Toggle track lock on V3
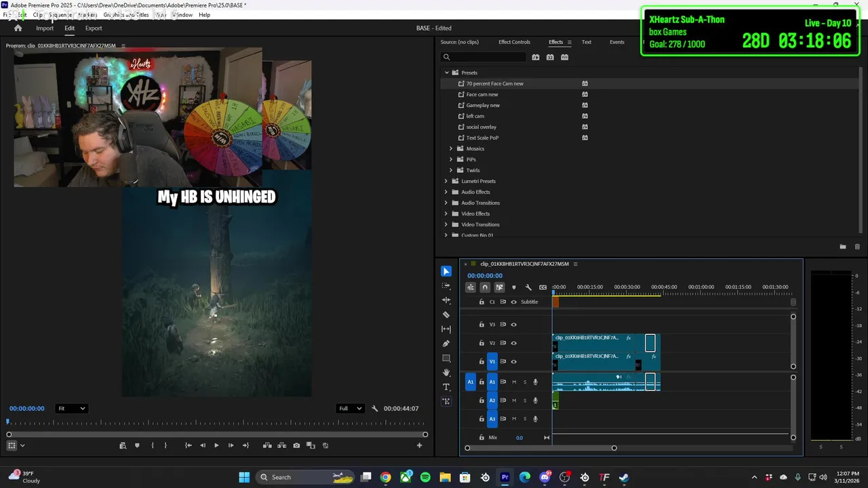This screenshot has height=488, width=868. pyautogui.click(x=481, y=325)
